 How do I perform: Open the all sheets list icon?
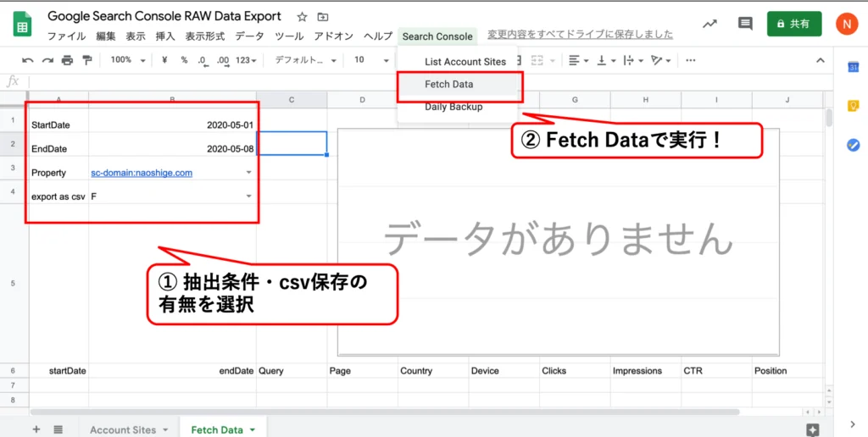pyautogui.click(x=58, y=429)
